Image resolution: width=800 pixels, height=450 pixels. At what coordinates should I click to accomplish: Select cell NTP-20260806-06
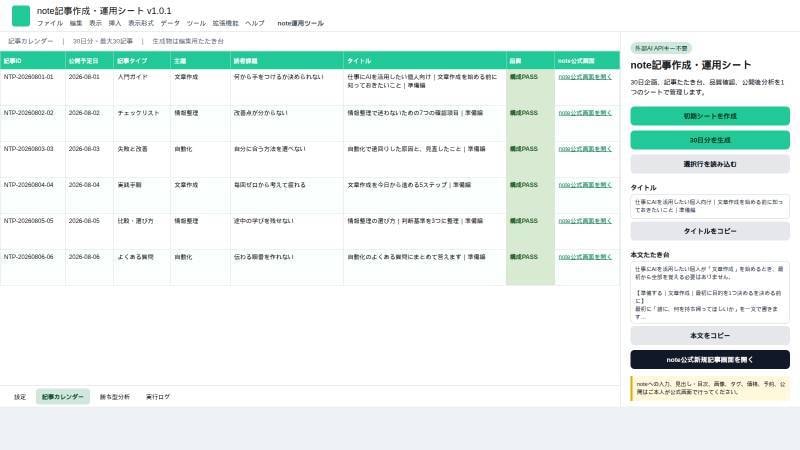click(x=33, y=267)
